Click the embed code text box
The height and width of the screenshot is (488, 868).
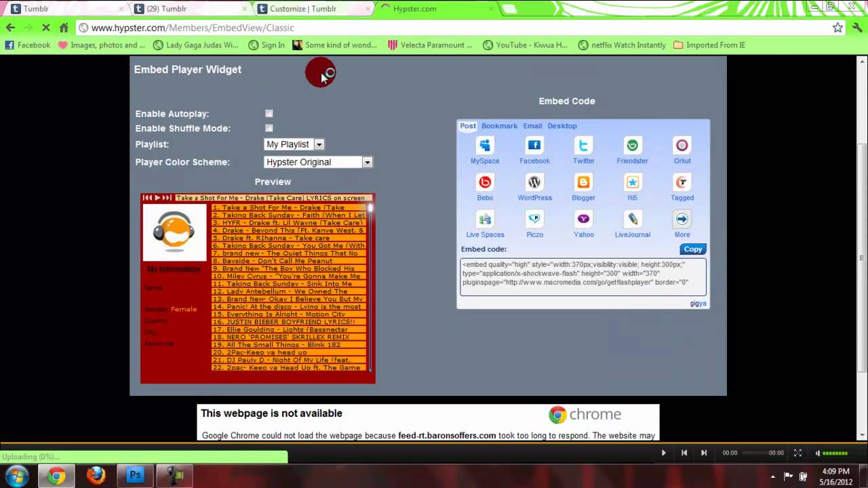(x=583, y=277)
